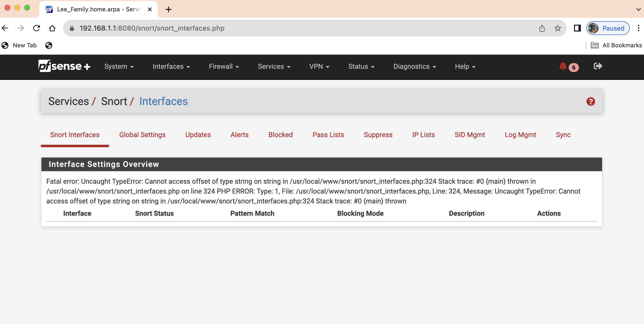
Task: Expand the Interfaces dropdown in navbar
Action: [171, 67]
